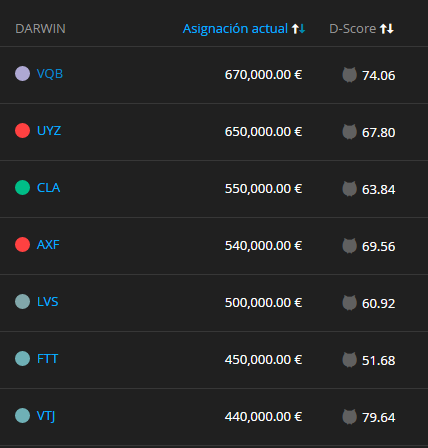Click the DARWIN column header
Viewport: 428px width, 448px height.
click(x=40, y=29)
